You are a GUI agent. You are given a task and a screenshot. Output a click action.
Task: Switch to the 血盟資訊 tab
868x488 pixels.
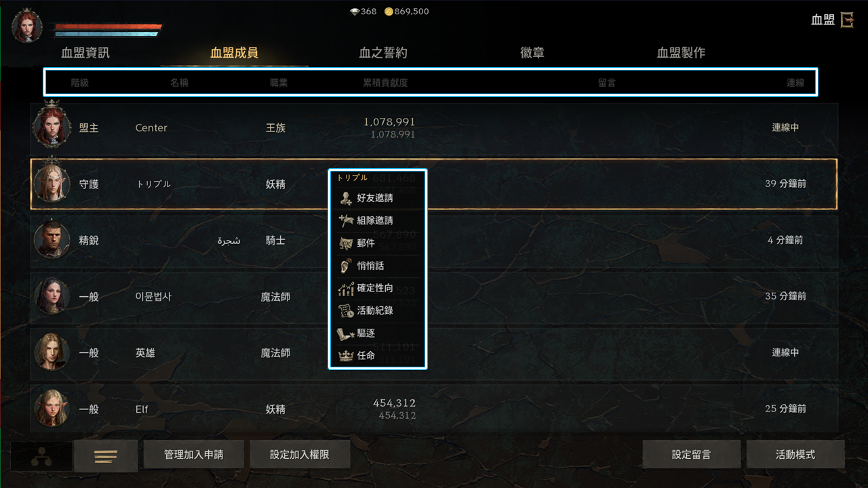coord(85,53)
